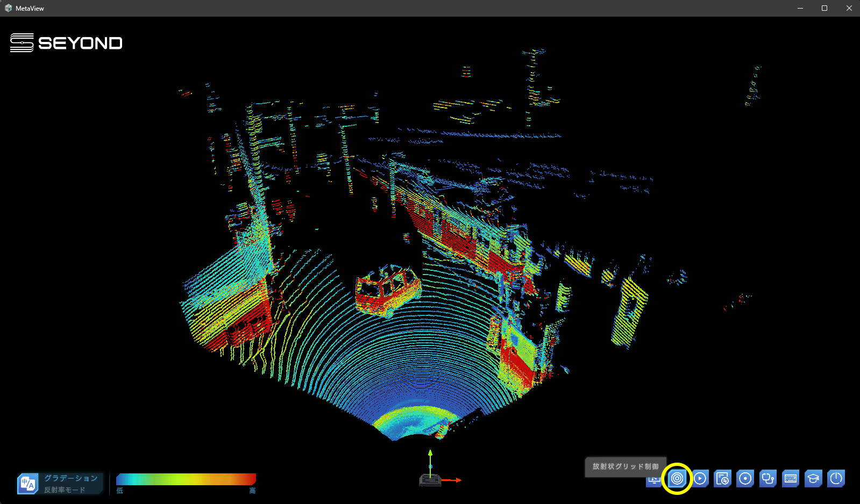Screen dimensions: 860x504
Task: Click the keyboard shortcuts icon
Action: [791, 478]
